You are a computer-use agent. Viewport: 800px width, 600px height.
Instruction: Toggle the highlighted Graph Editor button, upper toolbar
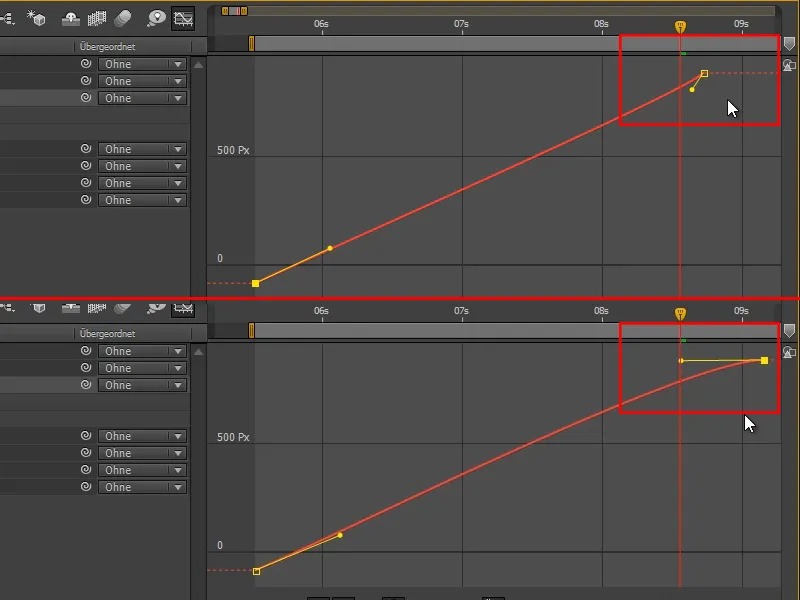point(183,19)
